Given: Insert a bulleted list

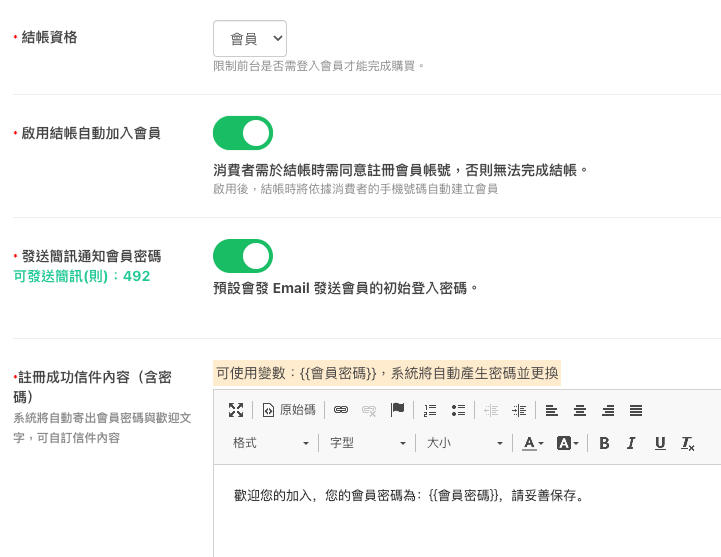Looking at the screenshot, I should (458, 410).
